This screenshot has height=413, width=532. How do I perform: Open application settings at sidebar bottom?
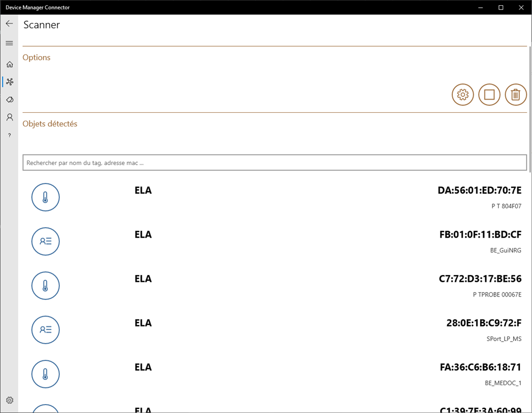[9, 400]
